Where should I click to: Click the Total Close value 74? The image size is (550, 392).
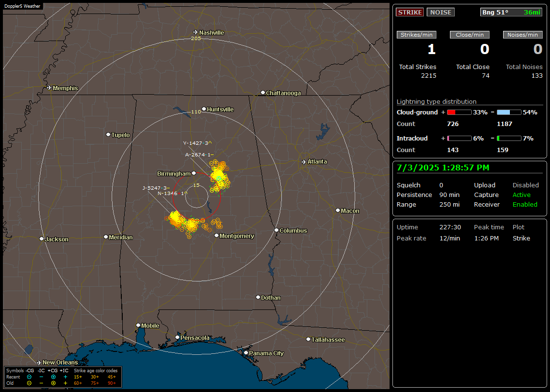pyautogui.click(x=485, y=76)
